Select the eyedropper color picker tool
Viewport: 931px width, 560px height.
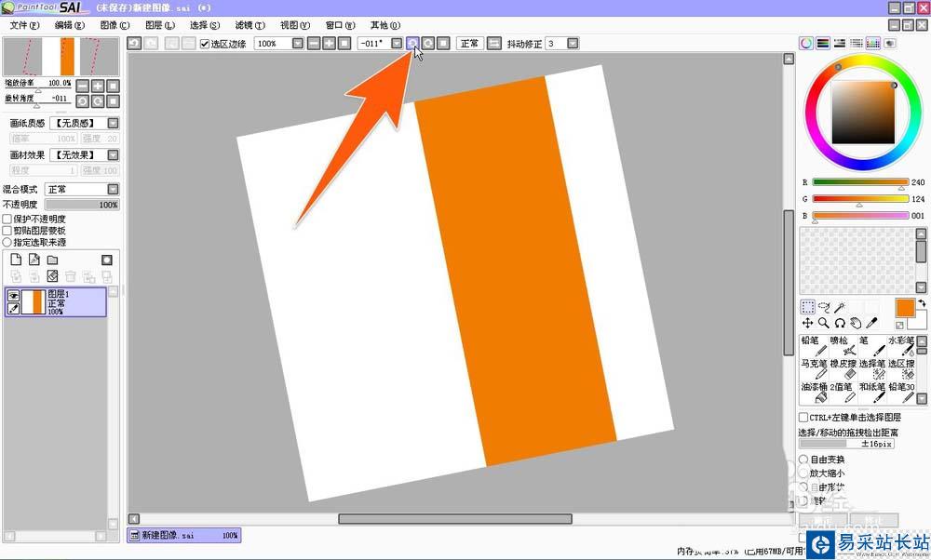tap(871, 323)
